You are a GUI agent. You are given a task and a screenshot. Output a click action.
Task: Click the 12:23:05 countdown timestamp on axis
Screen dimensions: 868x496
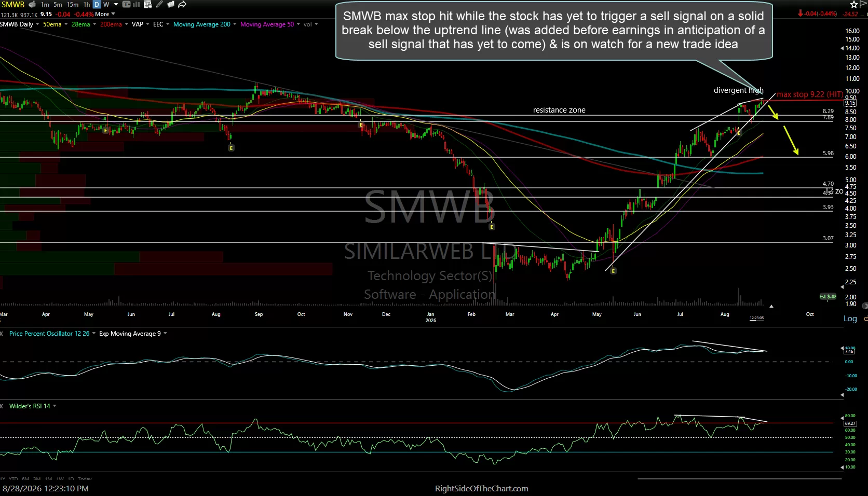point(756,318)
